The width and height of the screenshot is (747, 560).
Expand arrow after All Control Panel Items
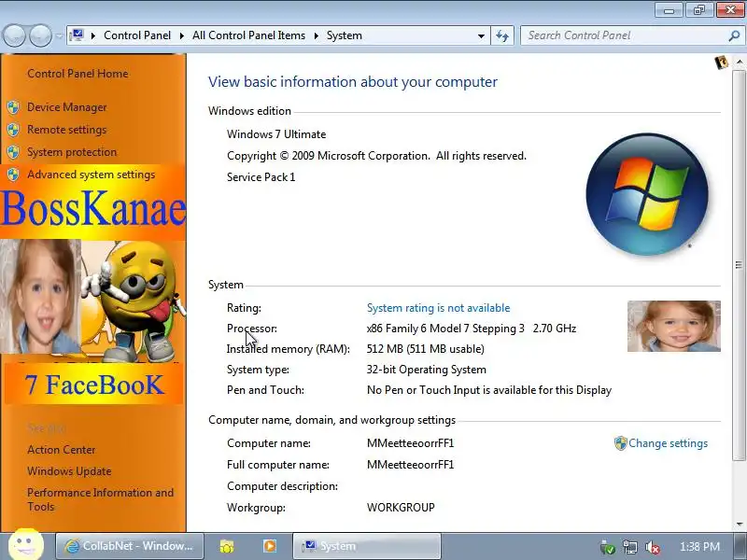(x=316, y=35)
